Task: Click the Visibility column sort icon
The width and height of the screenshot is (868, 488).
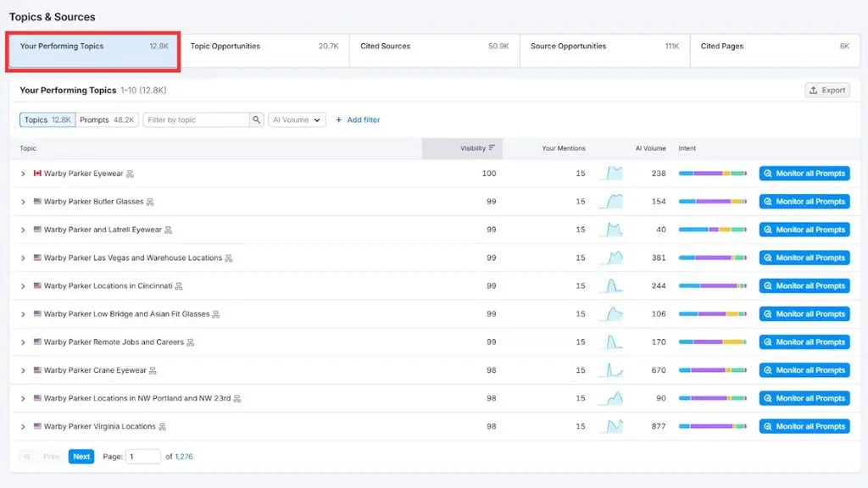Action: point(492,147)
